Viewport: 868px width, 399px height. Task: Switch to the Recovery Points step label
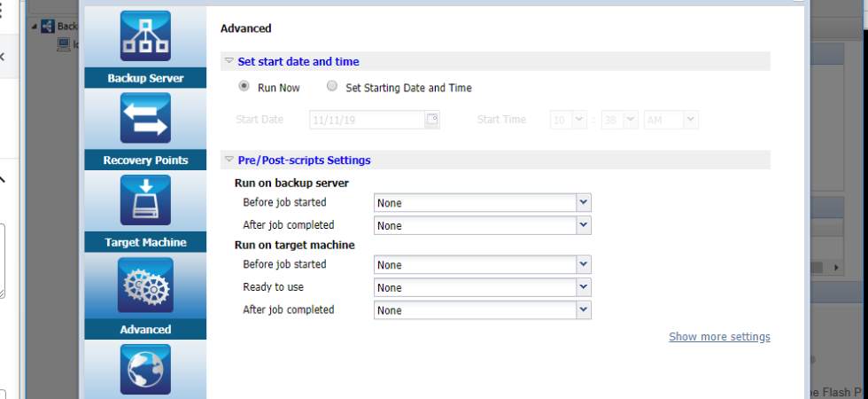[145, 160]
